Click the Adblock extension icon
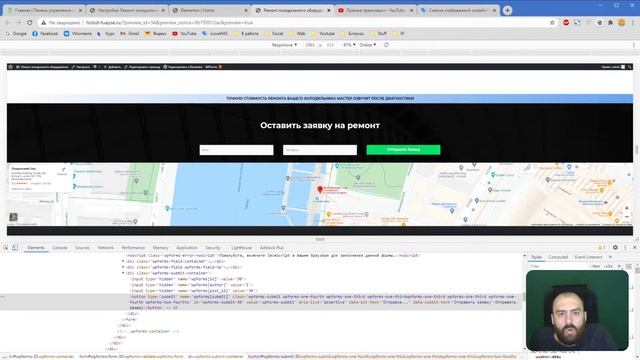Viewport: 640px width, 360px height. click(x=566, y=23)
